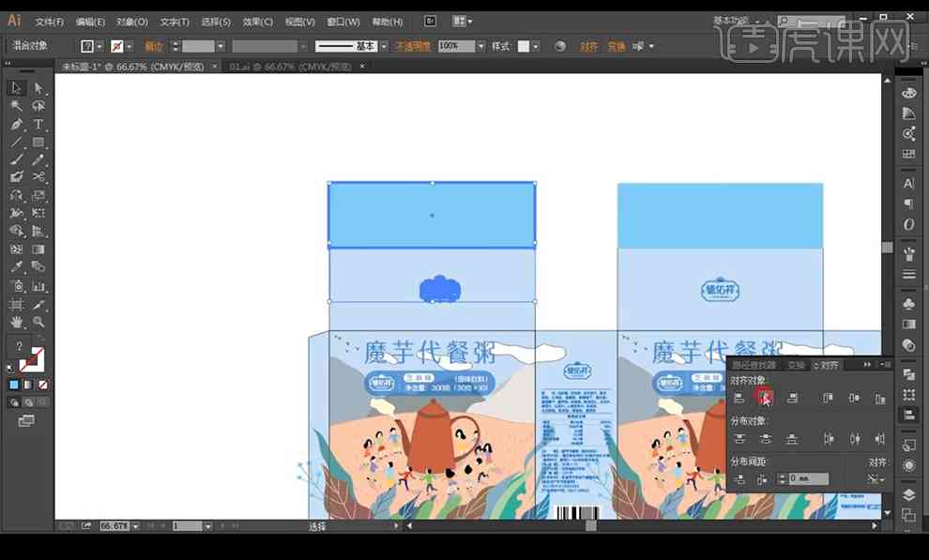Click horizontal align left icon in Align panel
929x560 pixels.
tap(739, 399)
